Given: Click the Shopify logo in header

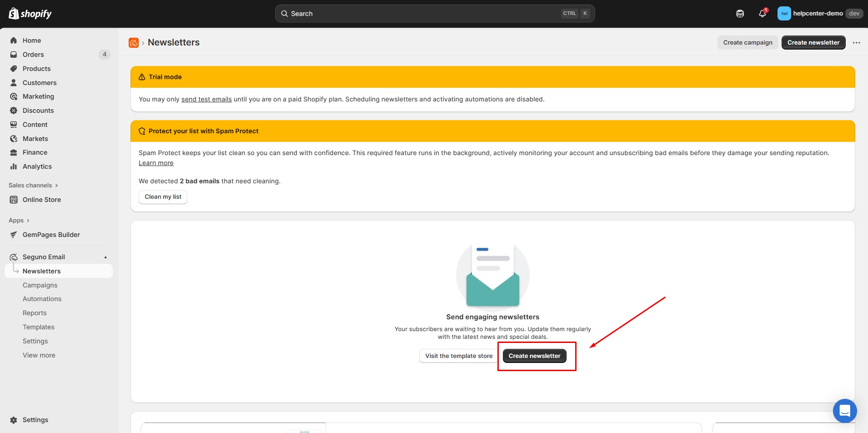Looking at the screenshot, I should (x=30, y=14).
